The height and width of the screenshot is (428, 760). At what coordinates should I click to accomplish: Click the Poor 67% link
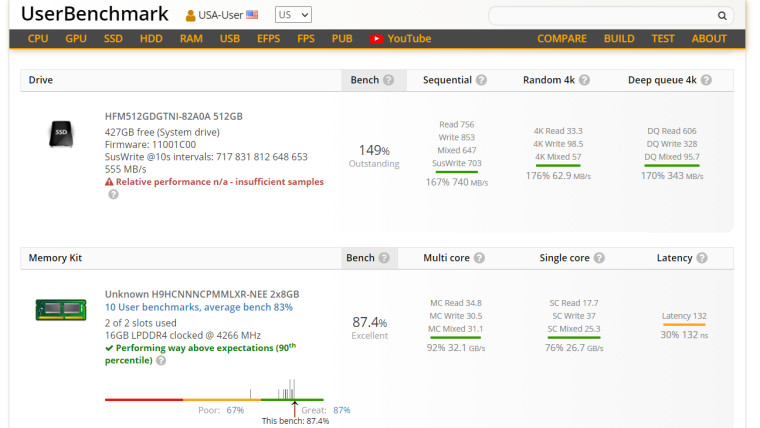[235, 410]
